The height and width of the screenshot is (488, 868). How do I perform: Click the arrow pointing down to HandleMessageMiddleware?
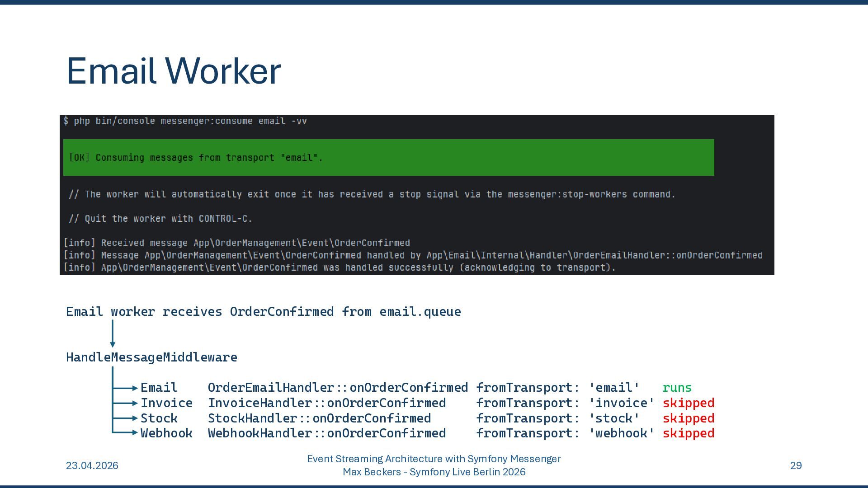tap(113, 333)
